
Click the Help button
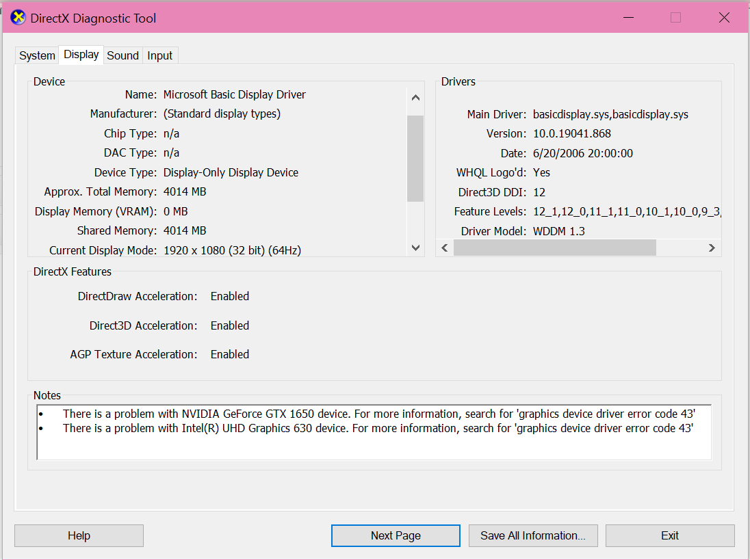79,535
